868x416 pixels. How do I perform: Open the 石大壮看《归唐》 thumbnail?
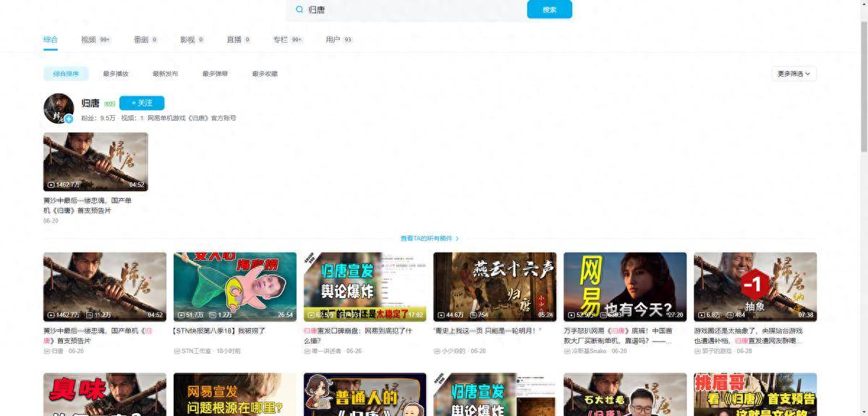pos(625,394)
